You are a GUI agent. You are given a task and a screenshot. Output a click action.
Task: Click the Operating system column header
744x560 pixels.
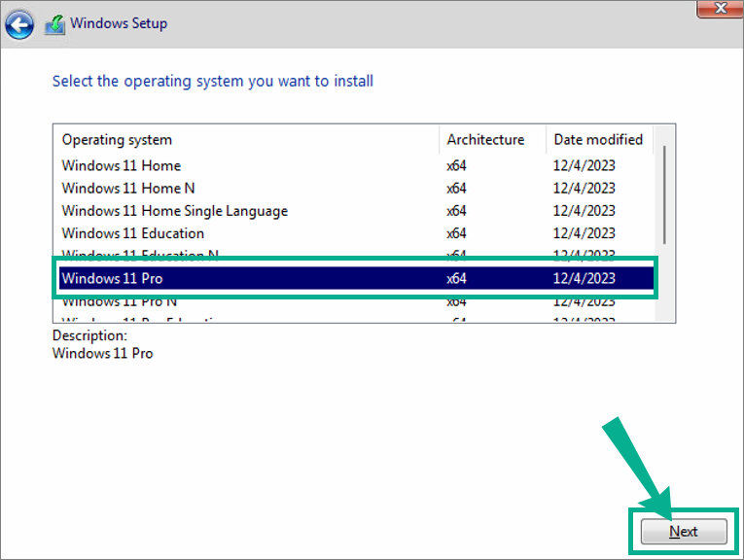(x=246, y=140)
